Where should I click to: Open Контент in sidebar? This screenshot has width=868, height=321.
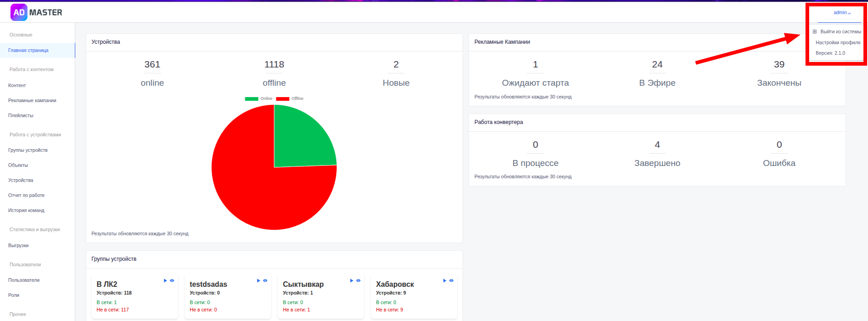click(x=17, y=85)
